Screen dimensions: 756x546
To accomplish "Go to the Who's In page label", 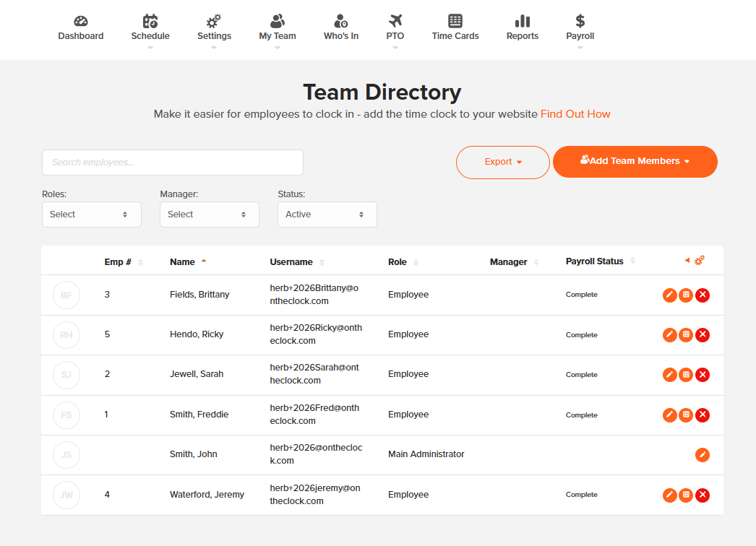I will [341, 36].
